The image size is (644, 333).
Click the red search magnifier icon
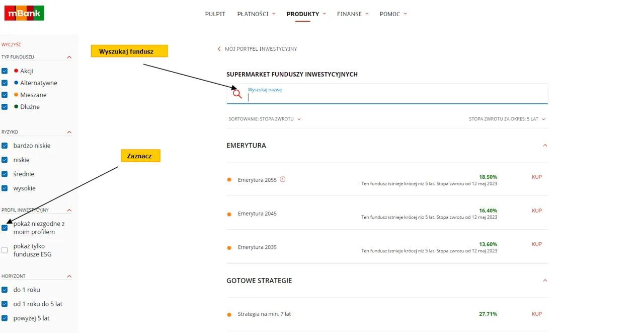237,94
